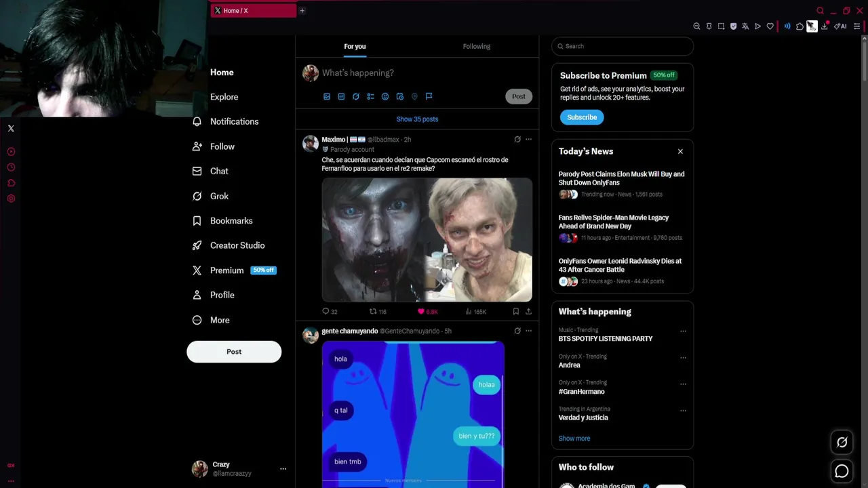Open Bookmarks in the navigation
868x488 pixels.
click(x=222, y=221)
